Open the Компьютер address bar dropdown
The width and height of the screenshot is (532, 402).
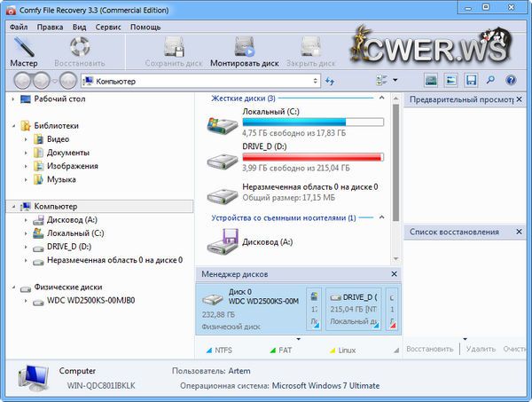tap(315, 81)
